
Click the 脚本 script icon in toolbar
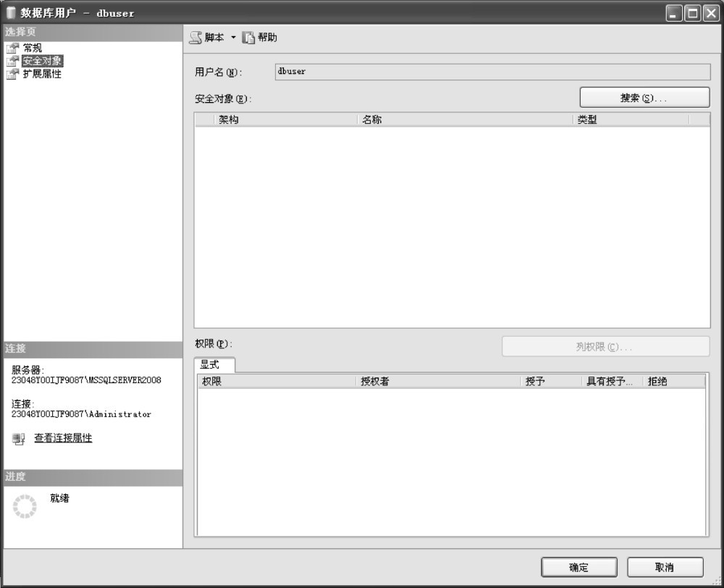[195, 38]
